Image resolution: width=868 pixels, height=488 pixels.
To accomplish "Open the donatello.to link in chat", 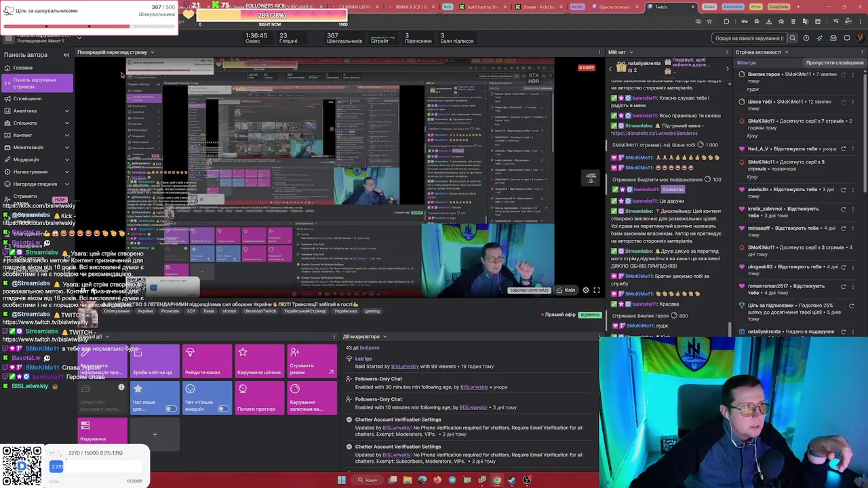I will pos(654,133).
